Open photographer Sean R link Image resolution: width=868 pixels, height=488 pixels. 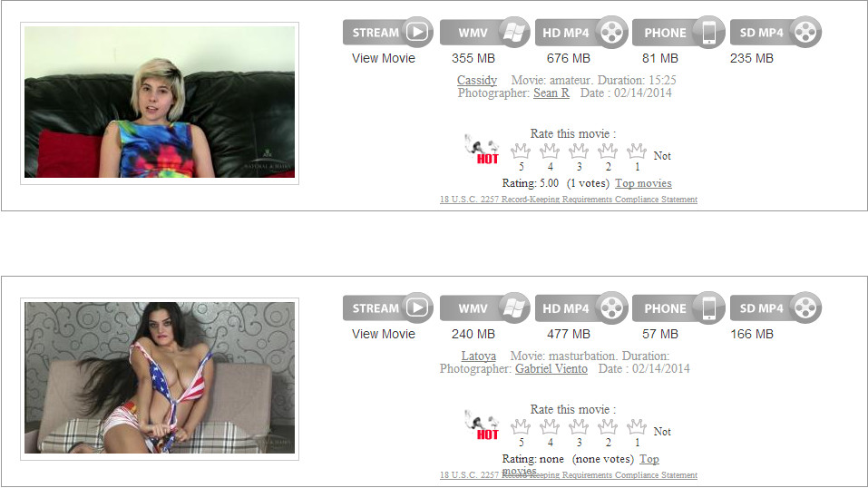coord(551,93)
